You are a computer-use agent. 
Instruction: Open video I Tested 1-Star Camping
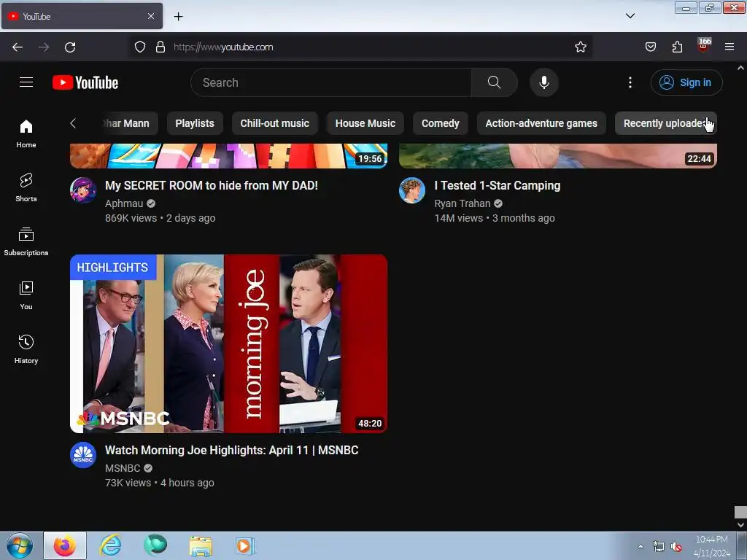pos(498,185)
